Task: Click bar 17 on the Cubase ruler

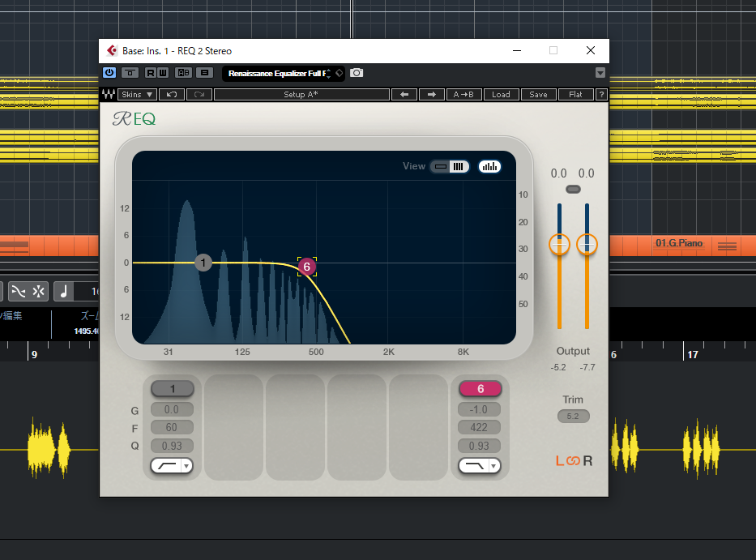Action: 693,354
